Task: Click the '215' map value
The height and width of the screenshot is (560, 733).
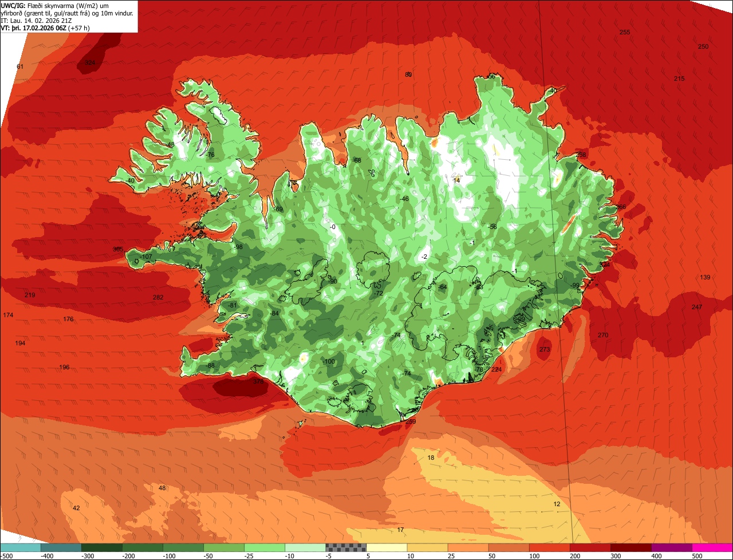Action: [679, 78]
